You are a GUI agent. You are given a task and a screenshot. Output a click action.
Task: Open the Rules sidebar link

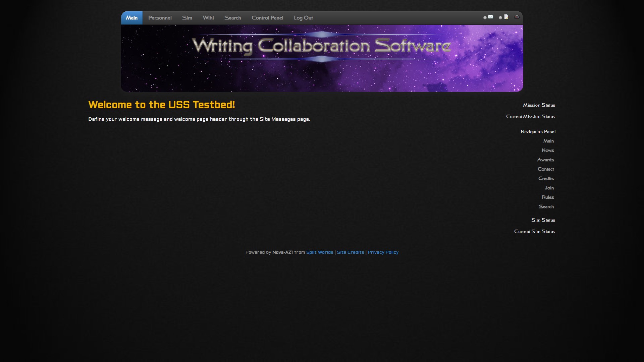(x=547, y=197)
